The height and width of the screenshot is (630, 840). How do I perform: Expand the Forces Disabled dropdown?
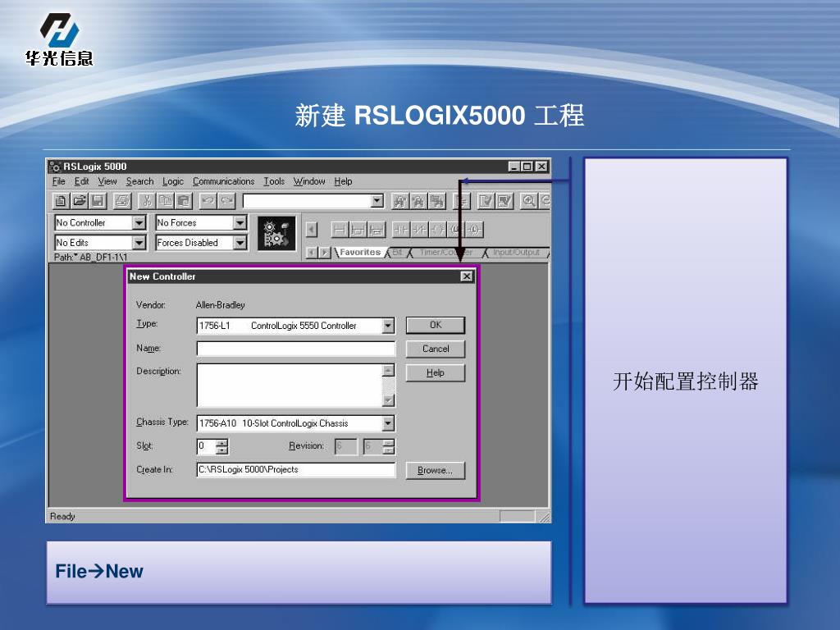[240, 243]
